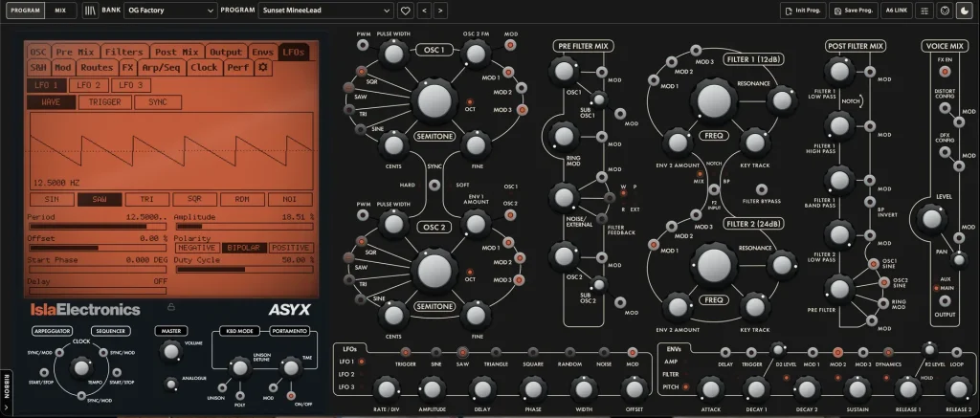Click the Ring Mod knob in Pre Filter Mix
The image size is (980, 418).
pos(563,136)
